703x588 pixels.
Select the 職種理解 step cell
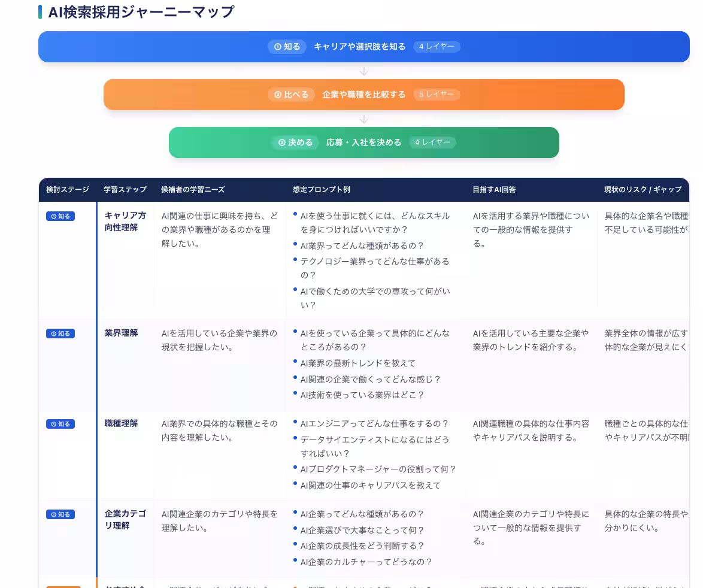[x=121, y=423]
